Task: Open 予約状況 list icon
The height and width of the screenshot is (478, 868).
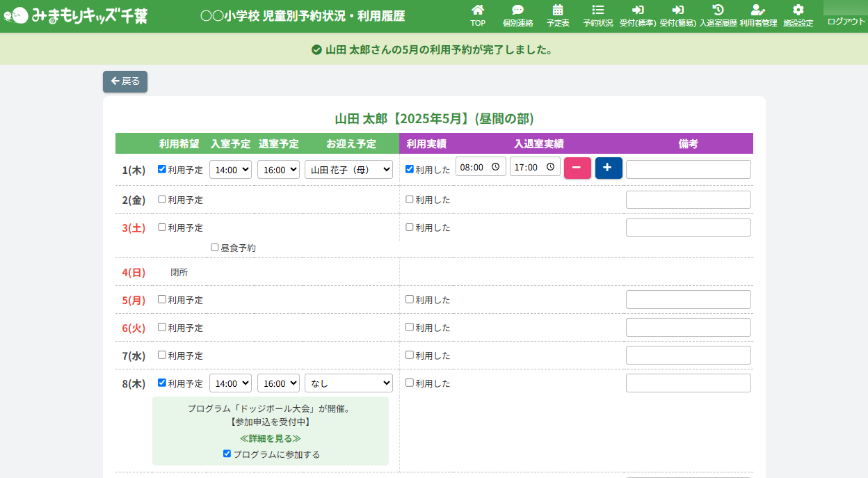Action: pyautogui.click(x=597, y=10)
